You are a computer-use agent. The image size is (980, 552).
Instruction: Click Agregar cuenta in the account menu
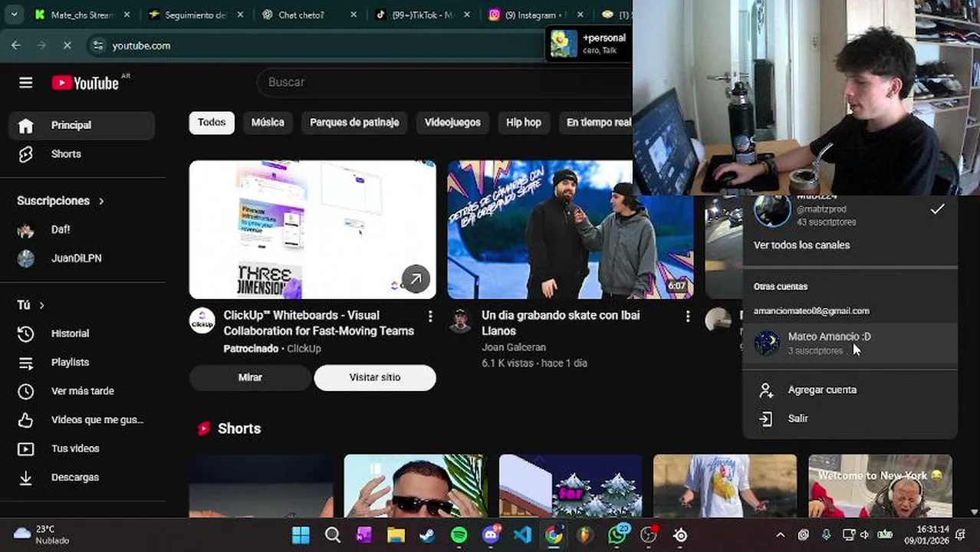(x=850, y=390)
